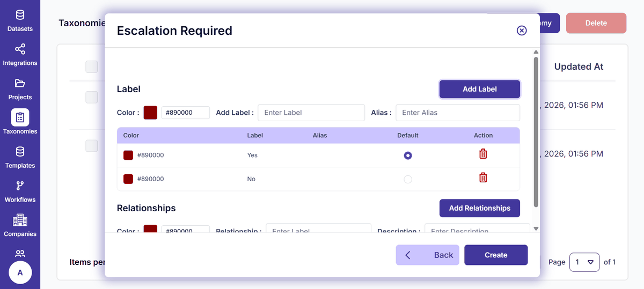Set Yes as the default label
Image resolution: width=644 pixels, height=289 pixels.
click(x=408, y=155)
